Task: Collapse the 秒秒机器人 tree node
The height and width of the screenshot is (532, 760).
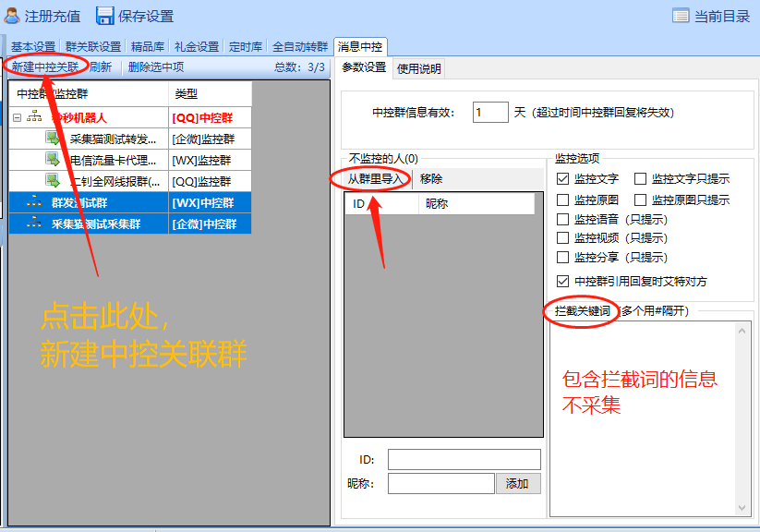Action: (17, 117)
